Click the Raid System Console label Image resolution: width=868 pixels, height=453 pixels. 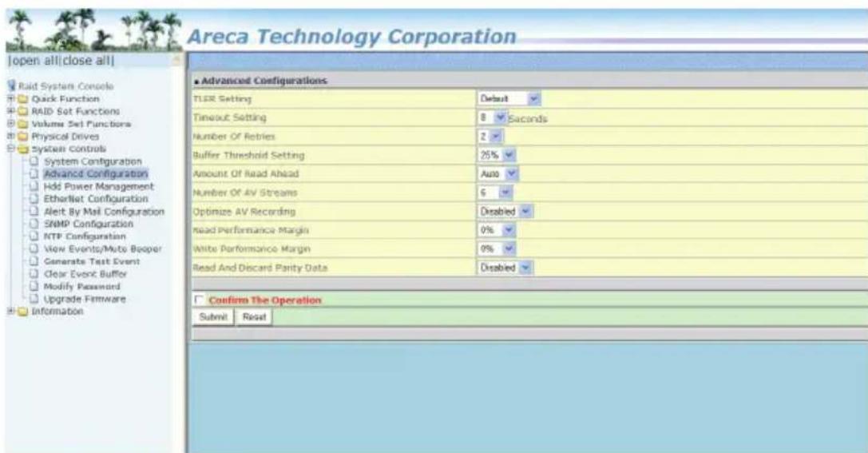pyautogui.click(x=65, y=86)
